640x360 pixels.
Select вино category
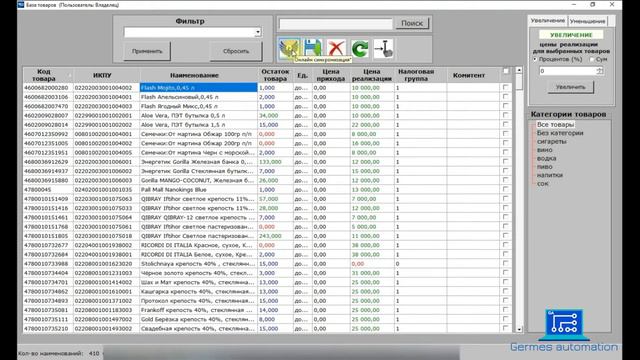click(x=544, y=150)
